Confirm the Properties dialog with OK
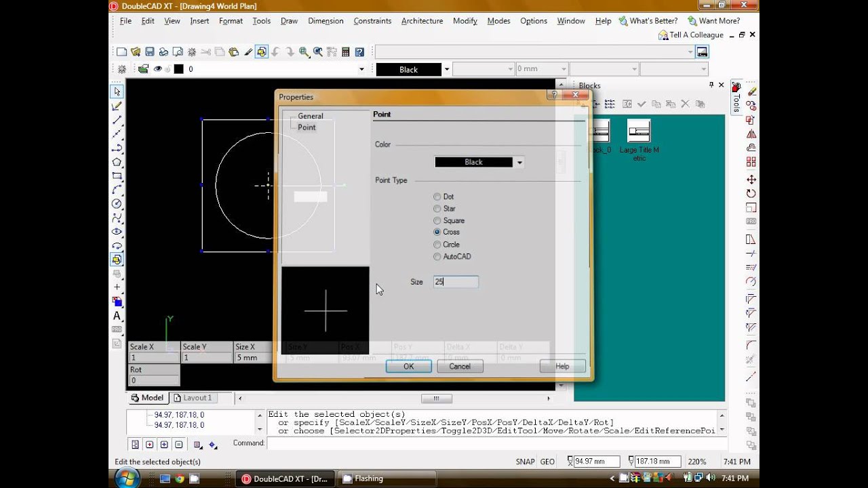The image size is (868, 488). coord(408,366)
